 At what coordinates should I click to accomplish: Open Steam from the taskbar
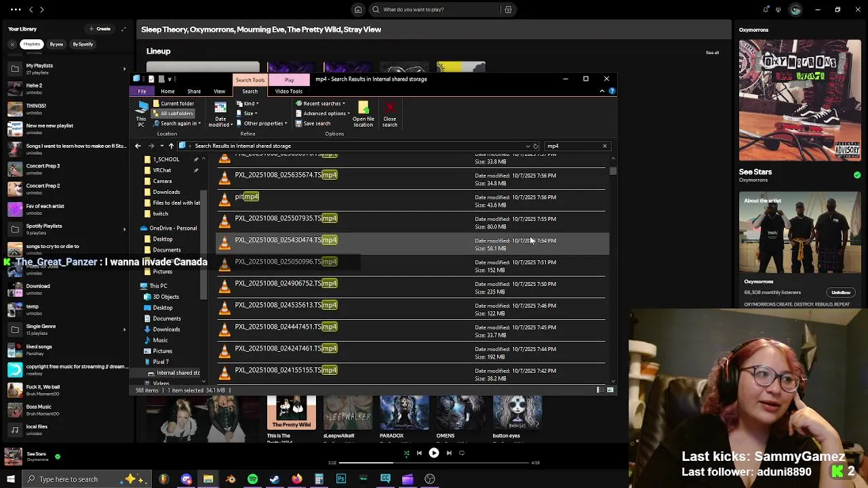click(275, 479)
